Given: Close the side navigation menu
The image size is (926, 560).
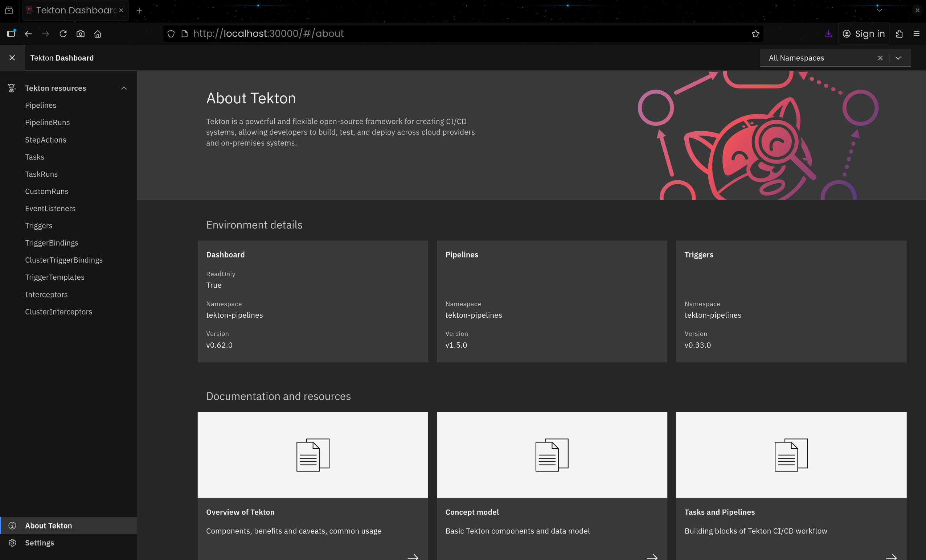Looking at the screenshot, I should (x=12, y=58).
